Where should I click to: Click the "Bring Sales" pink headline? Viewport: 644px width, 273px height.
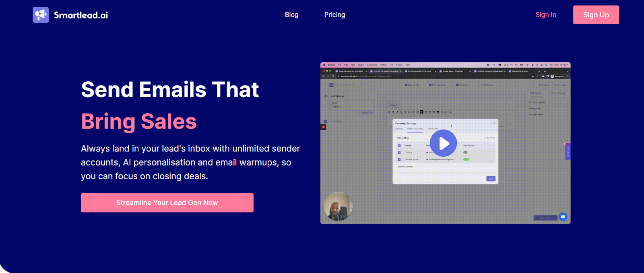tap(139, 121)
